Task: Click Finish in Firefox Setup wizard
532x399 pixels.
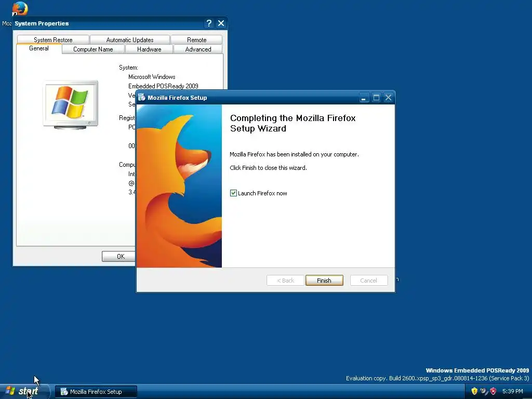Action: [x=324, y=280]
